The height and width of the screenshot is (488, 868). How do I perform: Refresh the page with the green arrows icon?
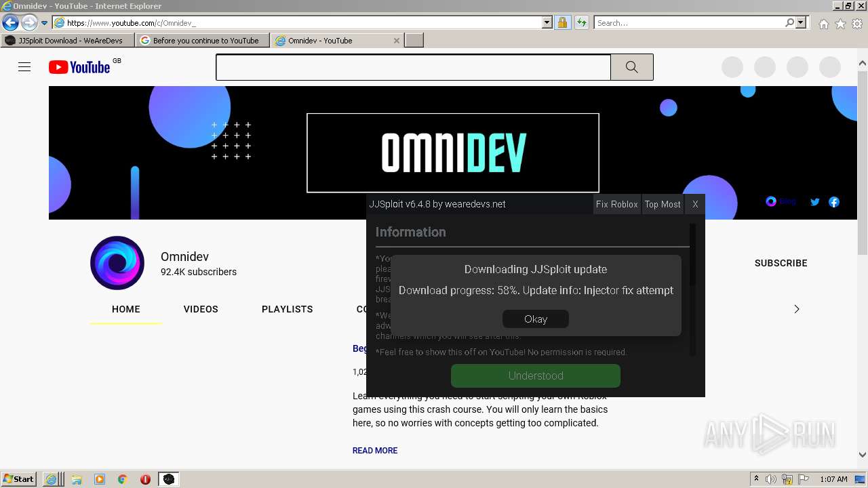pyautogui.click(x=581, y=23)
